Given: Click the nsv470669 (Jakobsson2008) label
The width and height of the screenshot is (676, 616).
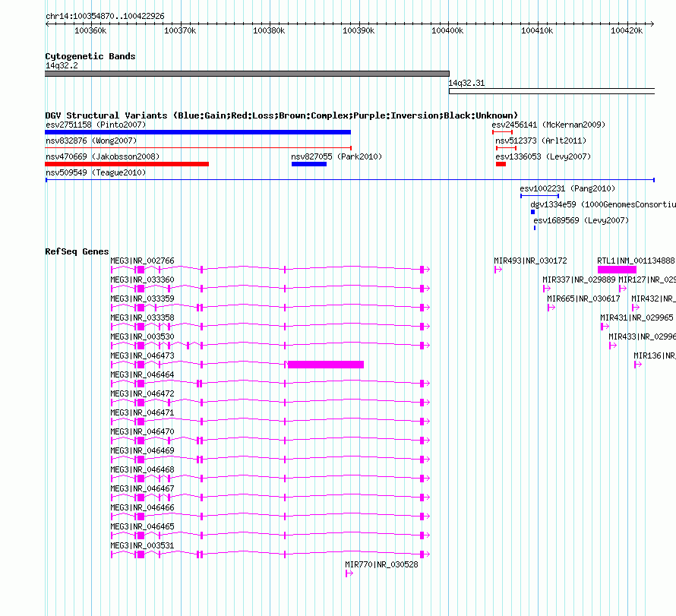Looking at the screenshot, I should click(x=103, y=157).
